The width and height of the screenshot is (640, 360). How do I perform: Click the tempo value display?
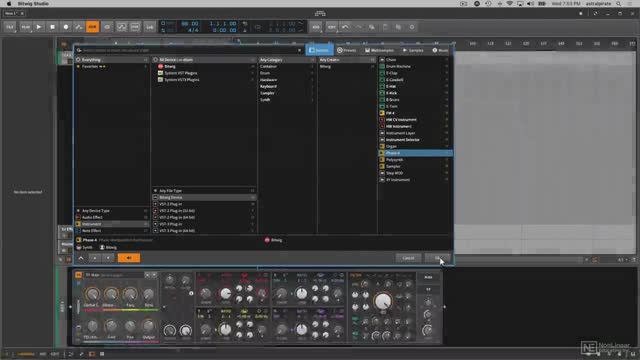tap(190, 24)
